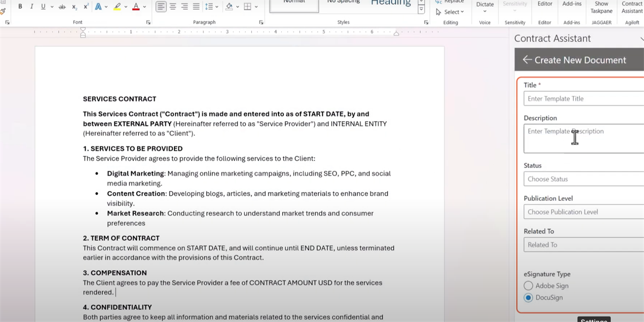Click the Template Title input field

click(x=584, y=99)
